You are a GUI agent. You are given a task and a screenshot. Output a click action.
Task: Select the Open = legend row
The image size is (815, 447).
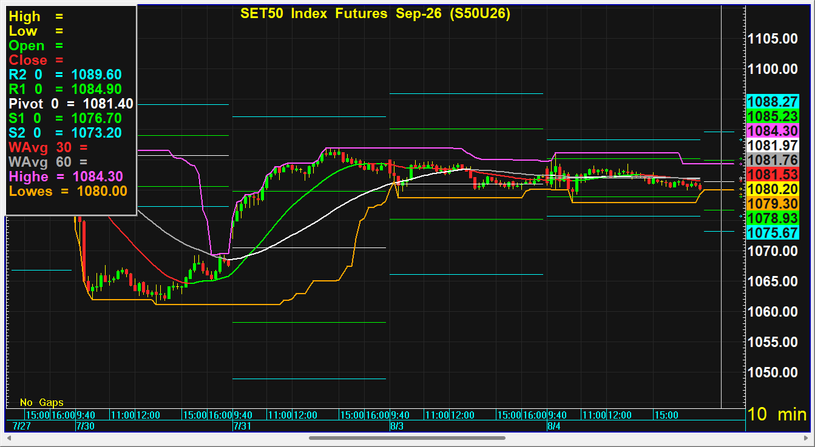click(x=36, y=46)
